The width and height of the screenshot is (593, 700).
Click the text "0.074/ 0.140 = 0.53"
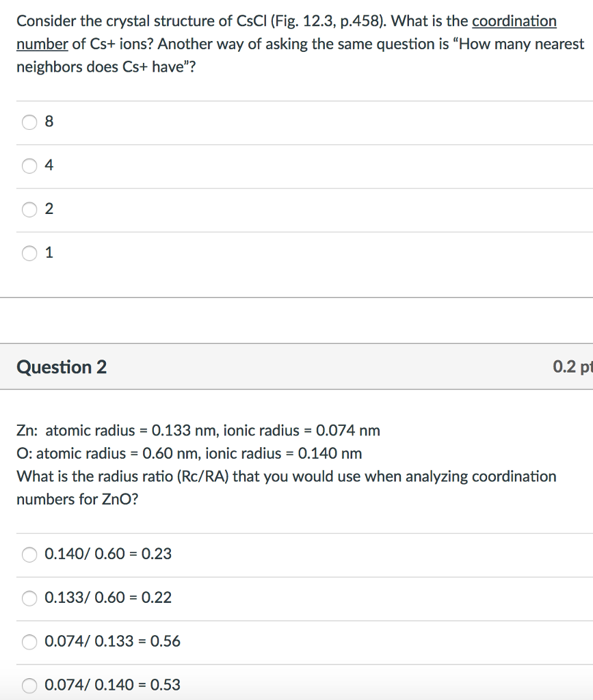(x=112, y=684)
